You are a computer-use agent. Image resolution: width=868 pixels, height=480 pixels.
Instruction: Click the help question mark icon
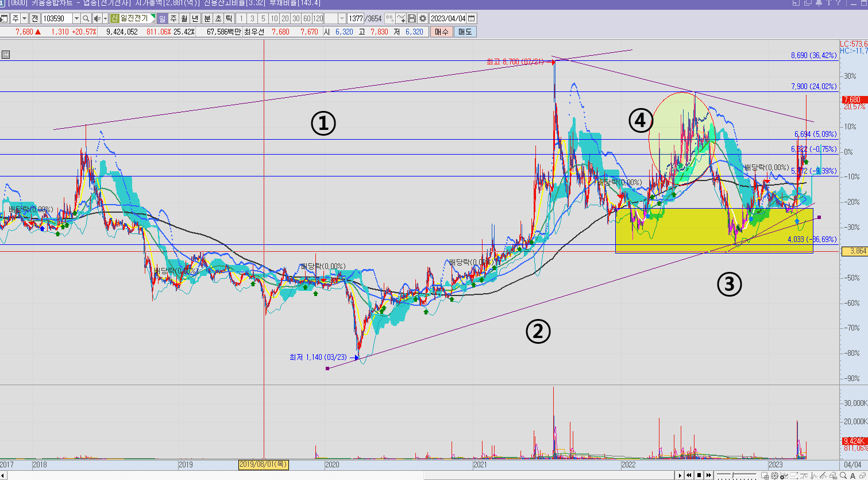[838, 3]
